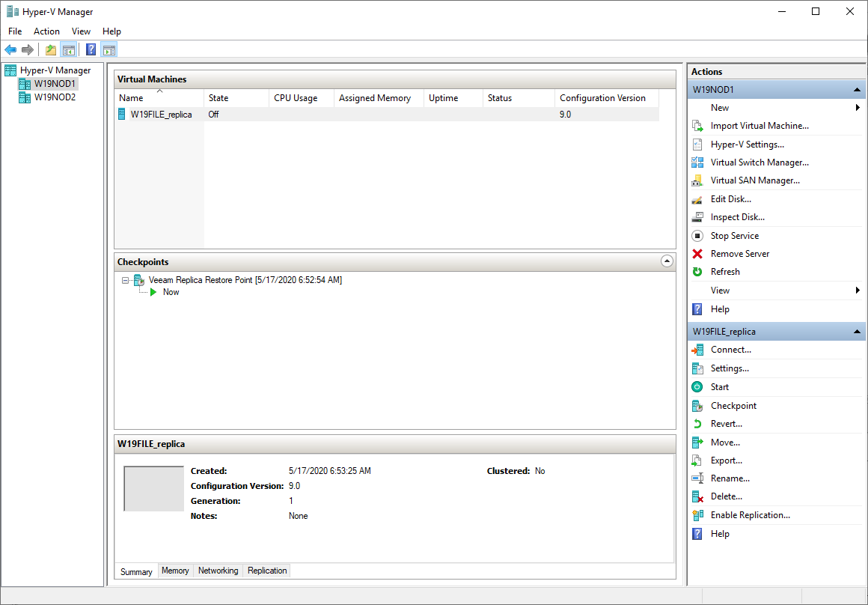Sort by Name column header

[159, 98]
